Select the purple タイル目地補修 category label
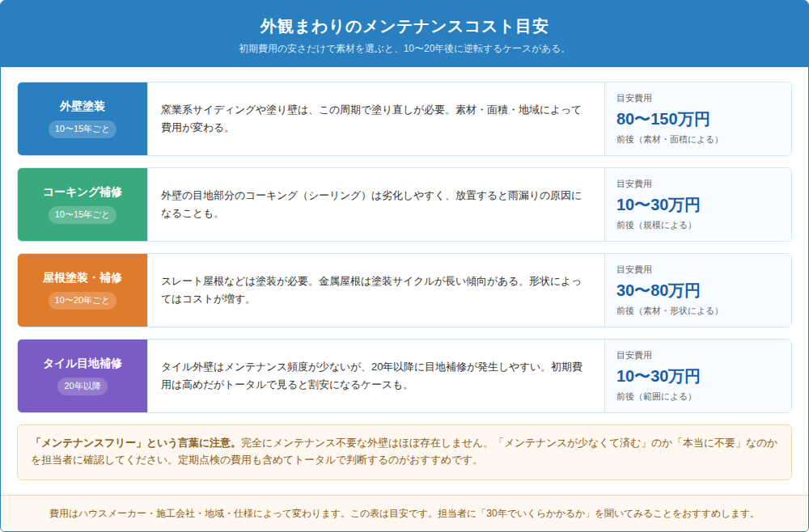Viewport: 809px width, 532px height. (82, 363)
